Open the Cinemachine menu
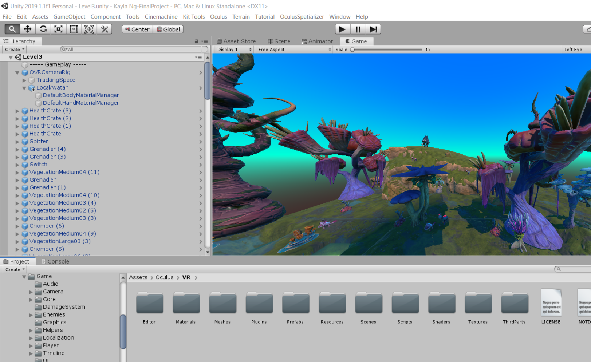 pos(161,17)
